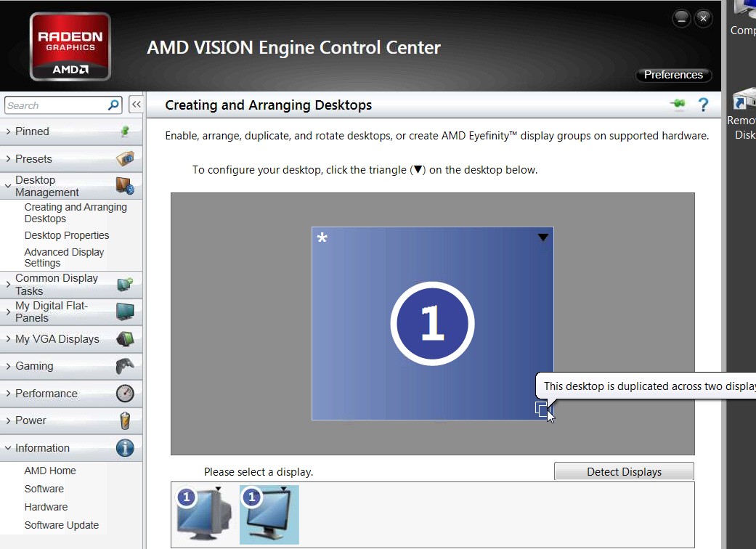This screenshot has height=549, width=756.
Task: Open the Hardware information page
Action: coord(46,507)
